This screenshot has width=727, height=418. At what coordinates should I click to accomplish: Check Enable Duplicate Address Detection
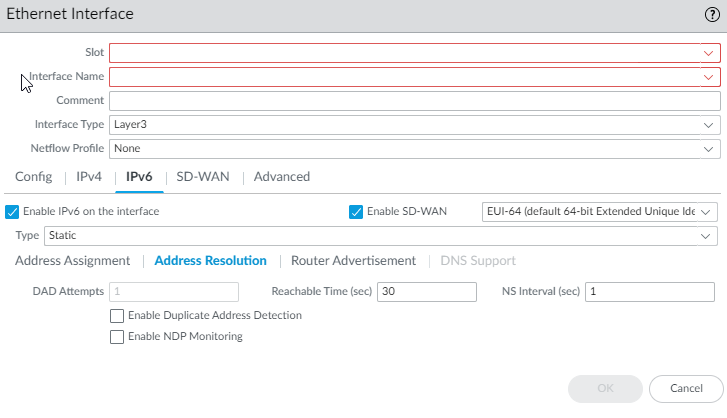116,316
